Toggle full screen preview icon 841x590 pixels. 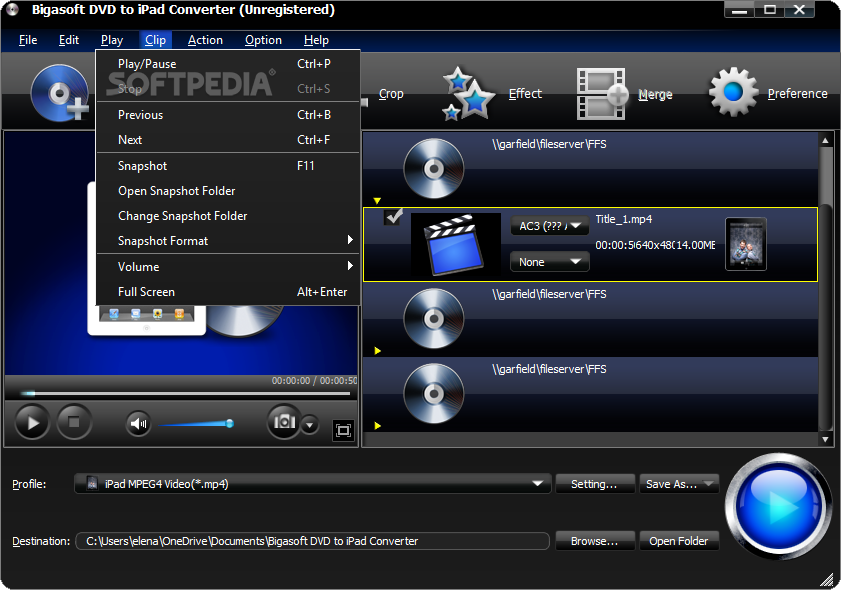pos(343,430)
